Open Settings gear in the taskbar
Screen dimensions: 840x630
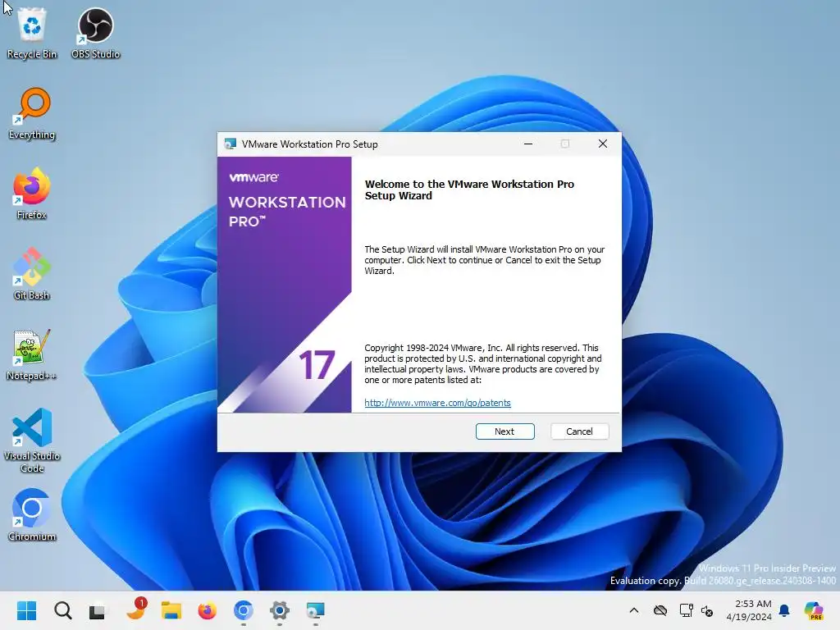[279, 610]
